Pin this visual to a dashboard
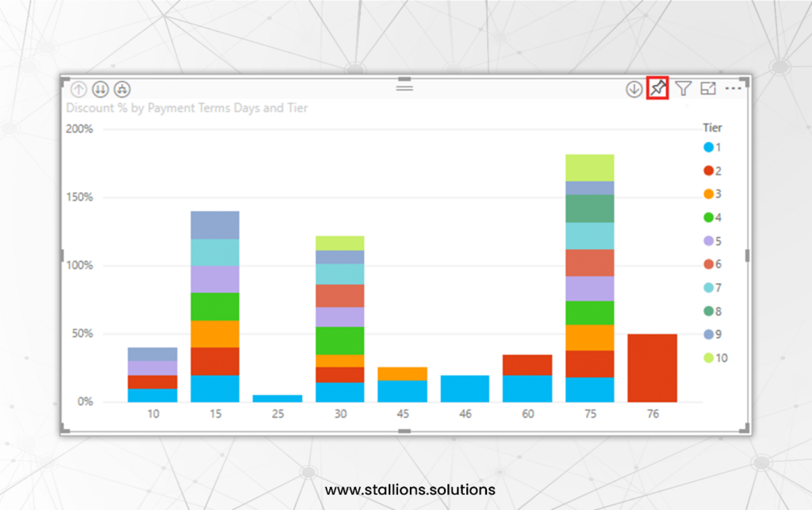 (657, 87)
